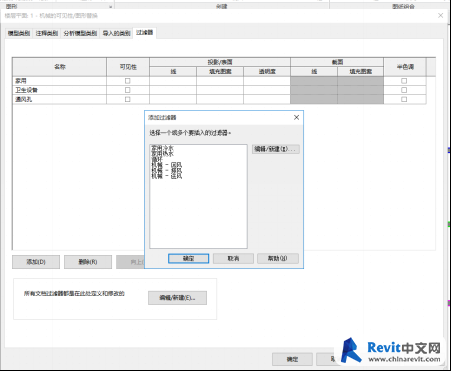Toggle visibility checkbox for 家用 filter
The image size is (451, 371).
click(127, 81)
